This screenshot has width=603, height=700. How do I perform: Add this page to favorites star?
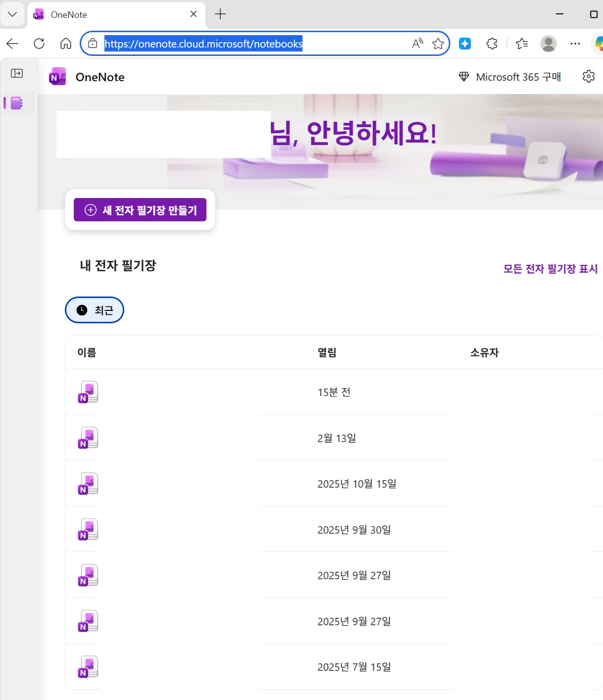[x=438, y=44]
